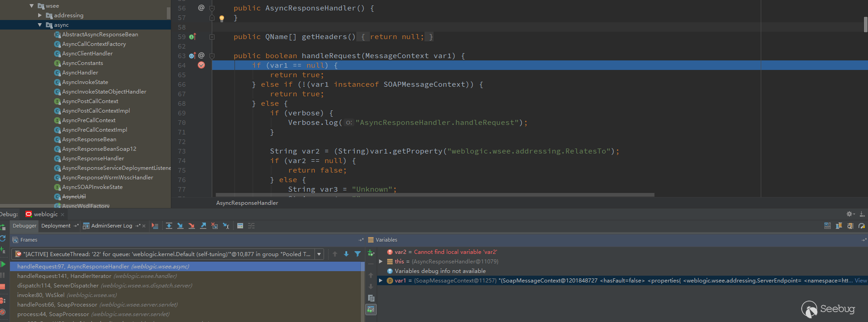Click Show Execution Point icon

pos(155,226)
